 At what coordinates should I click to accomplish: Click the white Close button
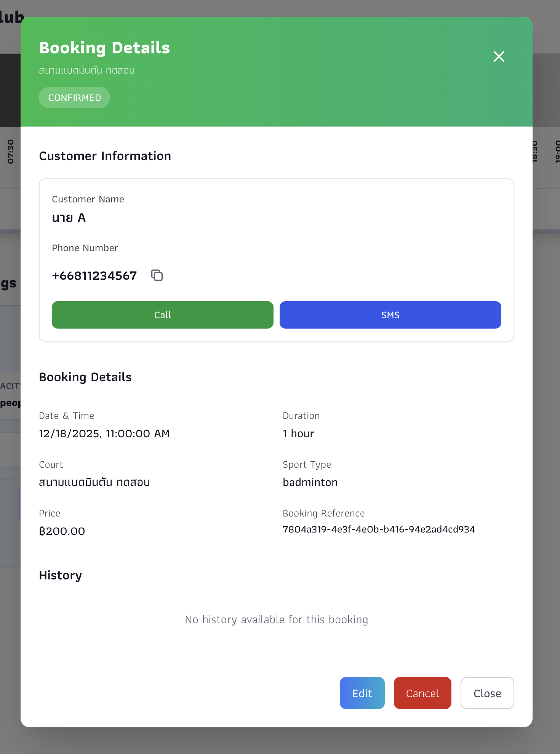pyautogui.click(x=487, y=693)
